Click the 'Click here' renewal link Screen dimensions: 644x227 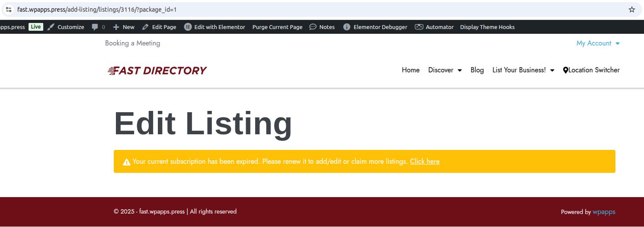pos(424,162)
